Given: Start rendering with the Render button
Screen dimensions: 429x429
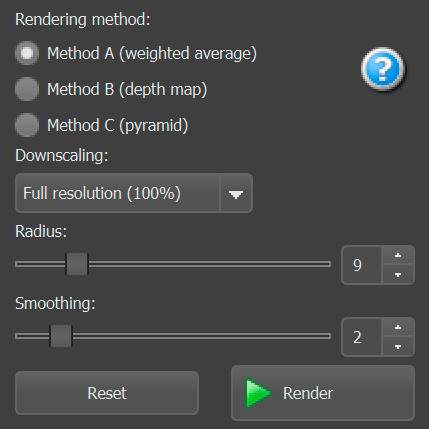Looking at the screenshot, I should point(323,393).
